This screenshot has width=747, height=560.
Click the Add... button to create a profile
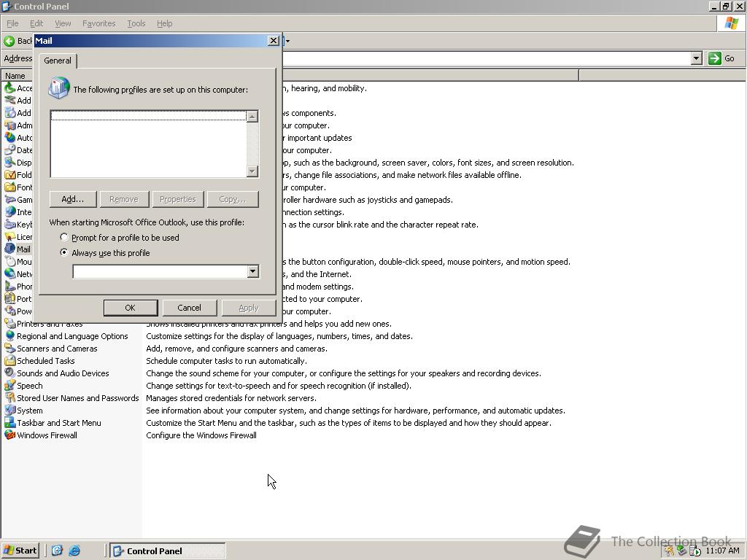coord(73,199)
